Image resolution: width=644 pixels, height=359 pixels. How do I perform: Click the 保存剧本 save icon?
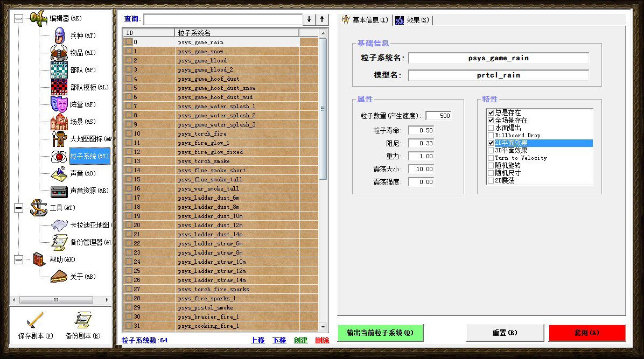point(35,321)
